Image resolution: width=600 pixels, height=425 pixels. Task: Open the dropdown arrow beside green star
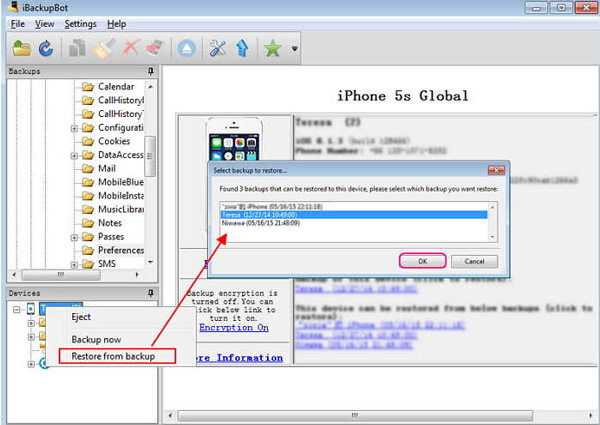tap(295, 49)
